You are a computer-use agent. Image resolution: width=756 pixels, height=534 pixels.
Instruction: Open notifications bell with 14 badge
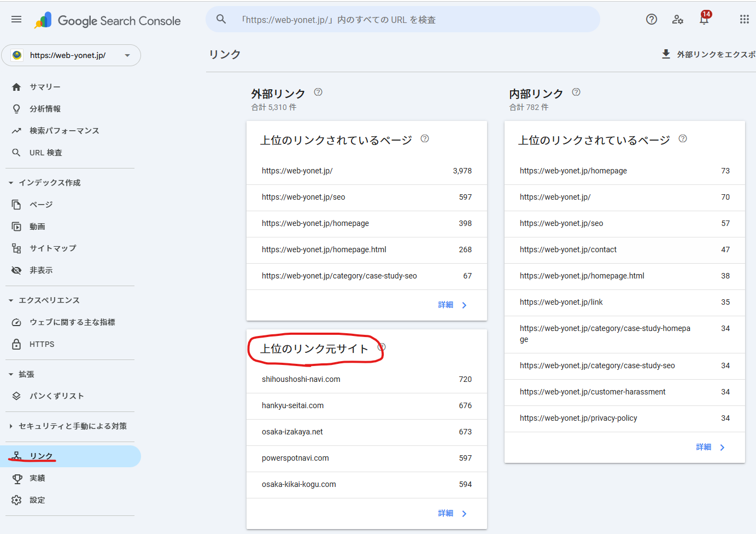(704, 20)
